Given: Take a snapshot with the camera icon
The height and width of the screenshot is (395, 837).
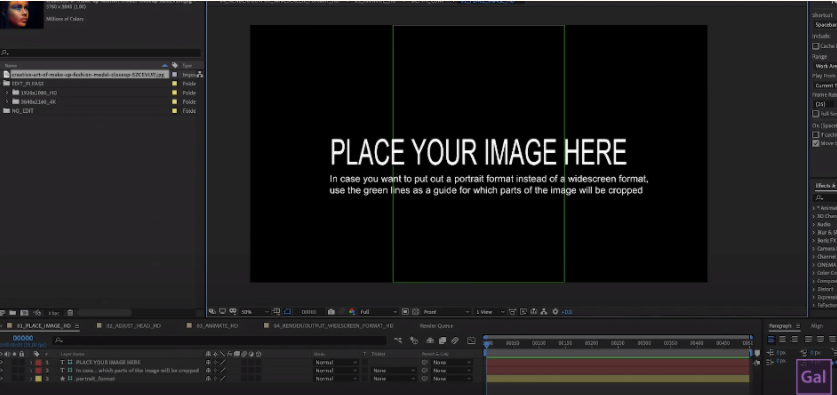Looking at the screenshot, I should 331,312.
